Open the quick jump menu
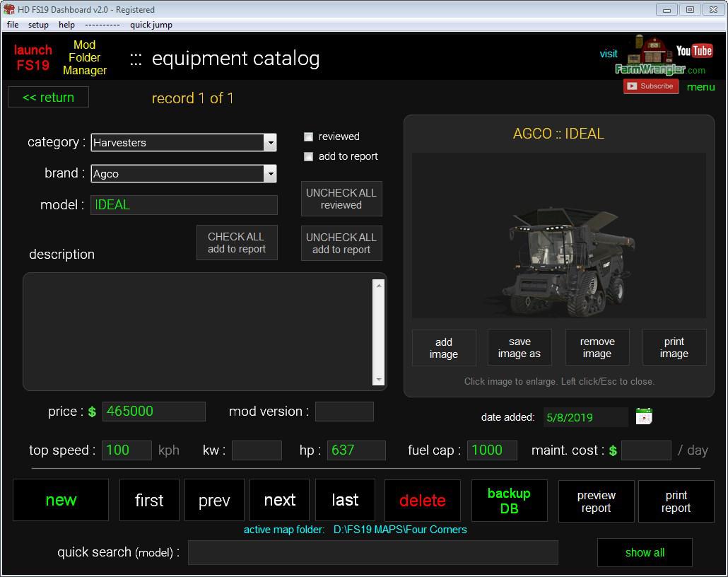The image size is (728, 577). pos(151,25)
